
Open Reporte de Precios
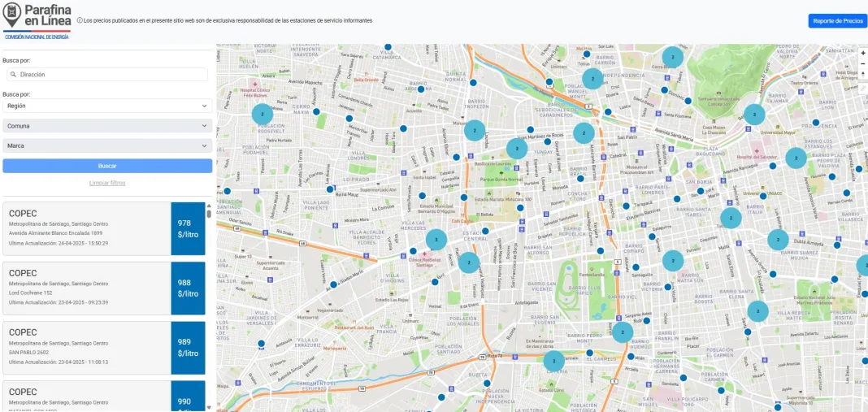(x=838, y=21)
